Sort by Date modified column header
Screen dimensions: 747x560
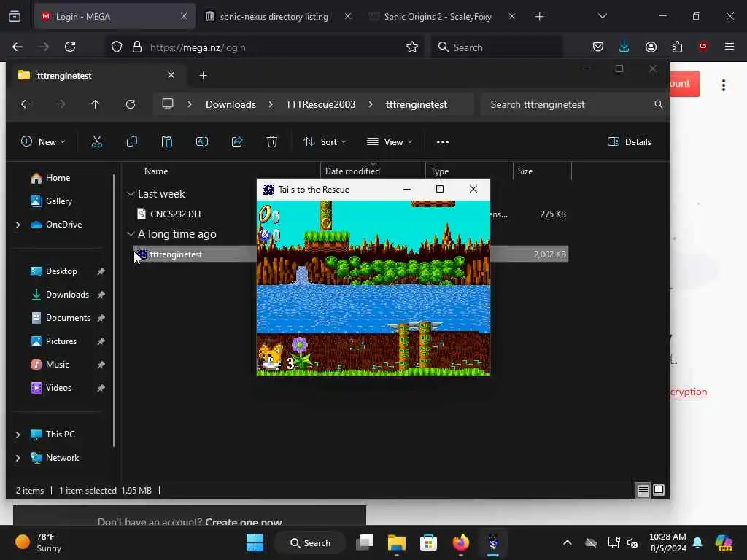click(373, 171)
